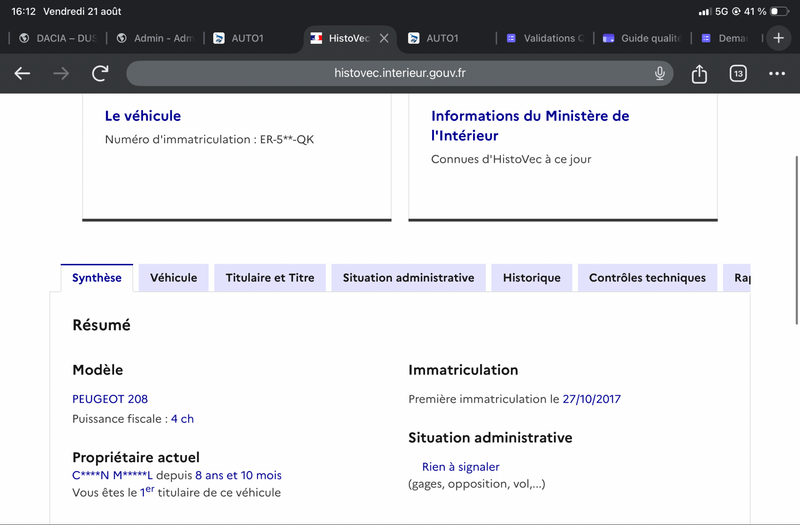The width and height of the screenshot is (800, 525).
Task: Open the Contrôles techniques tab
Action: [x=647, y=278]
